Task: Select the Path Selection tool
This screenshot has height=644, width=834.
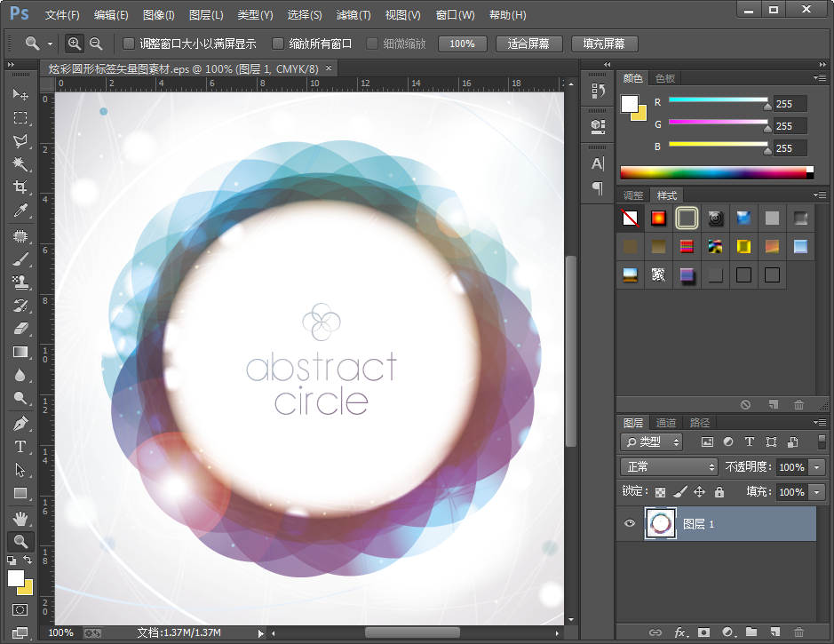Action: click(x=20, y=470)
